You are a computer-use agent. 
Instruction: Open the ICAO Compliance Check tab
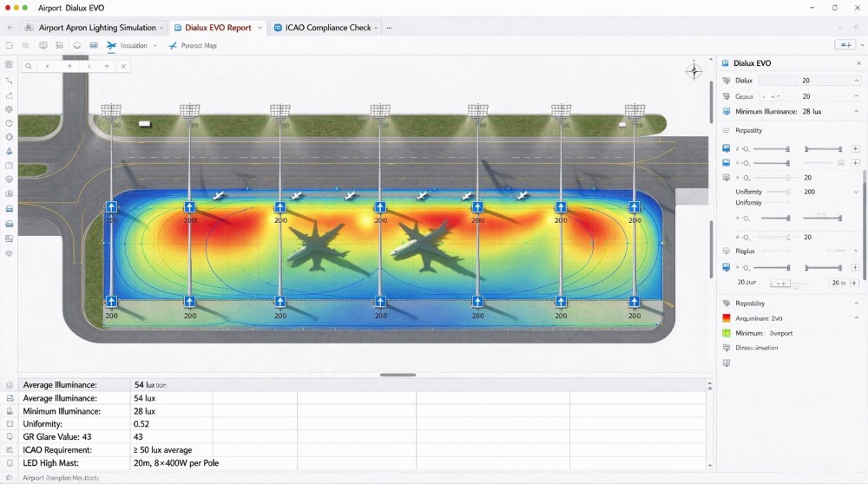(x=327, y=28)
